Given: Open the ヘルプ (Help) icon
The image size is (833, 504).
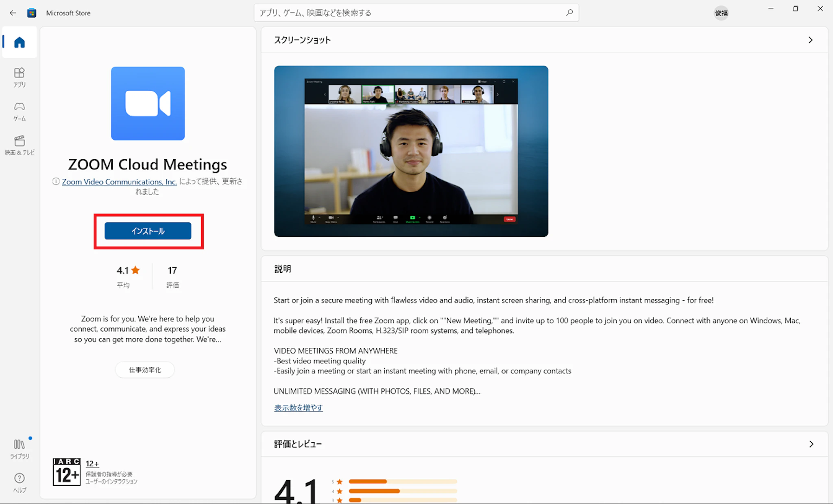Looking at the screenshot, I should click(x=19, y=482).
